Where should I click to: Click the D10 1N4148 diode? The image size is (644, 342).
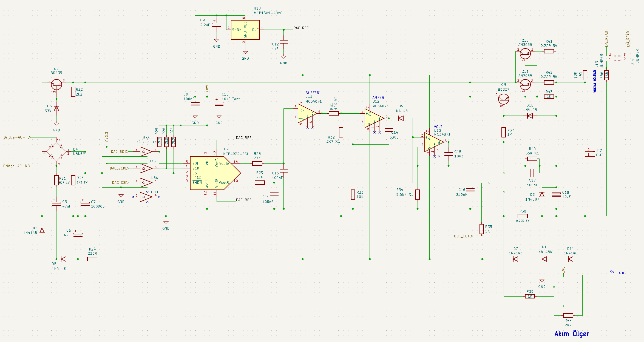click(530, 116)
